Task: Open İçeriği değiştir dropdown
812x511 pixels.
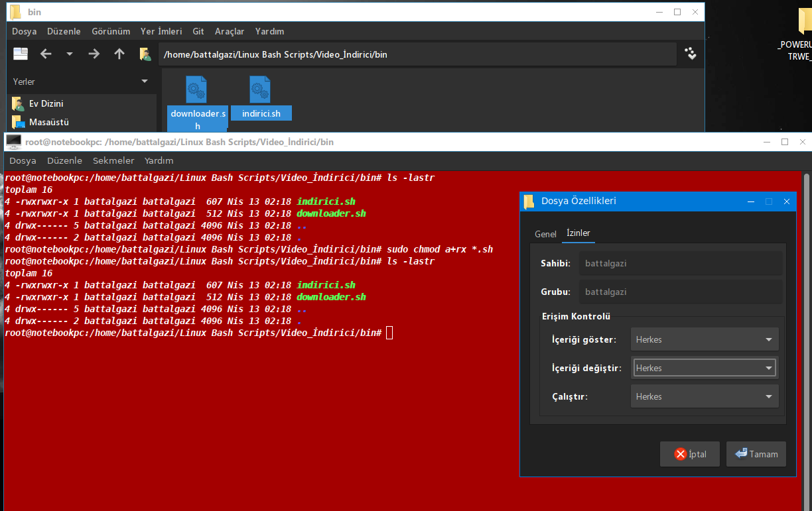Action: coord(705,368)
